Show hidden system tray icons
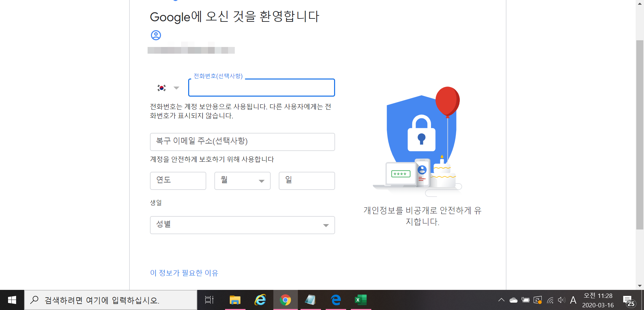This screenshot has height=310, width=644. [501, 300]
